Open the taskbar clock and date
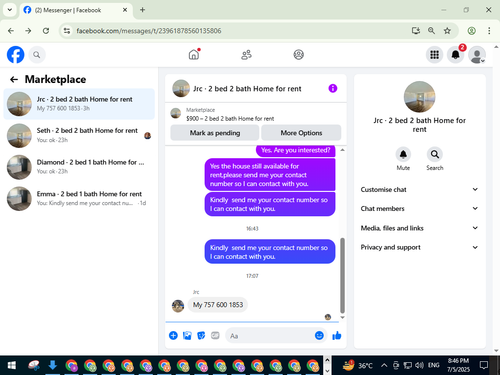Image resolution: width=500 pixels, height=375 pixels. coord(458,365)
